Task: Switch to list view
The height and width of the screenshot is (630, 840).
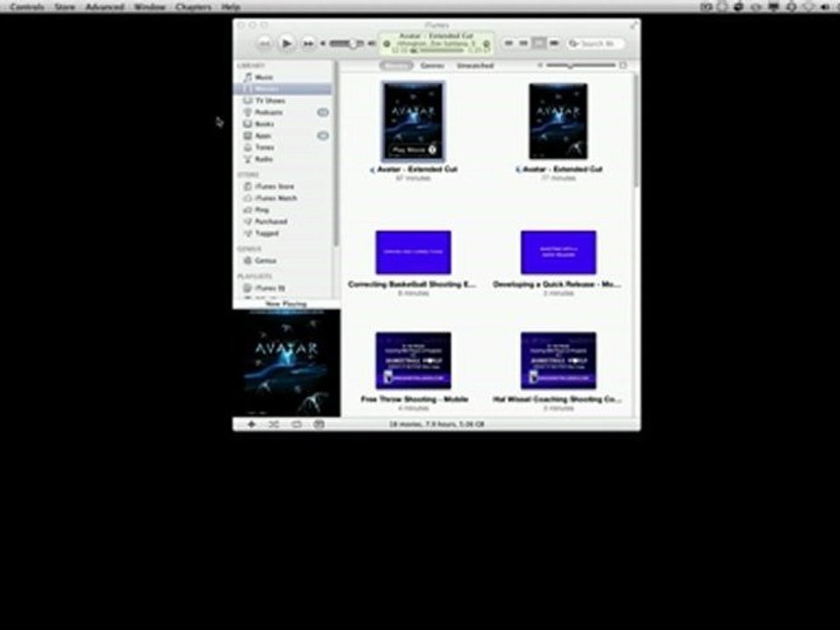Action: [509, 44]
